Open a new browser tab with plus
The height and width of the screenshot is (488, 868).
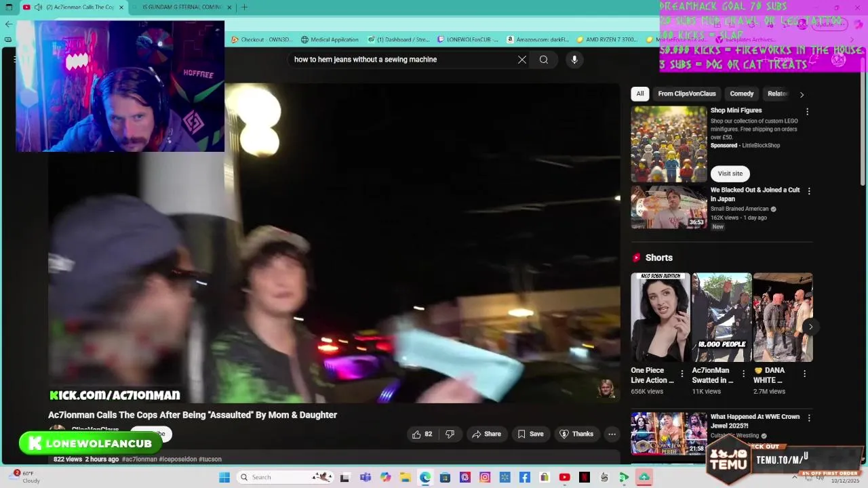[x=244, y=7]
